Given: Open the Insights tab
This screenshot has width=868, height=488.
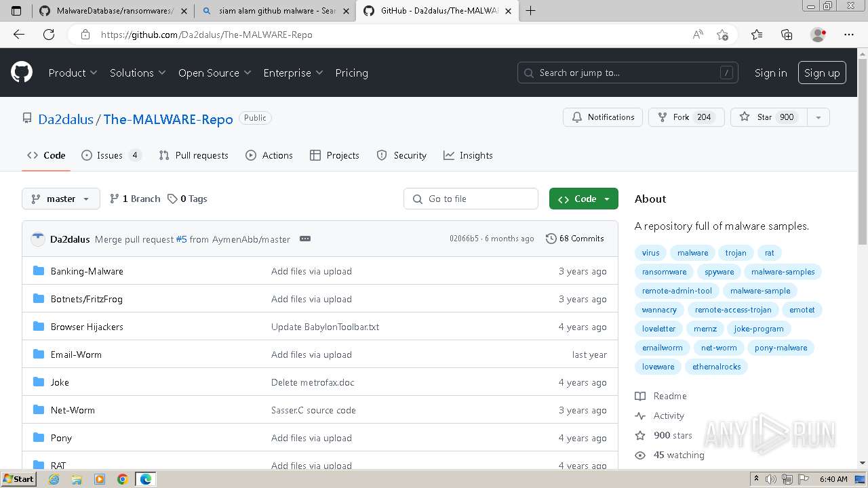Looking at the screenshot, I should pyautogui.click(x=468, y=155).
